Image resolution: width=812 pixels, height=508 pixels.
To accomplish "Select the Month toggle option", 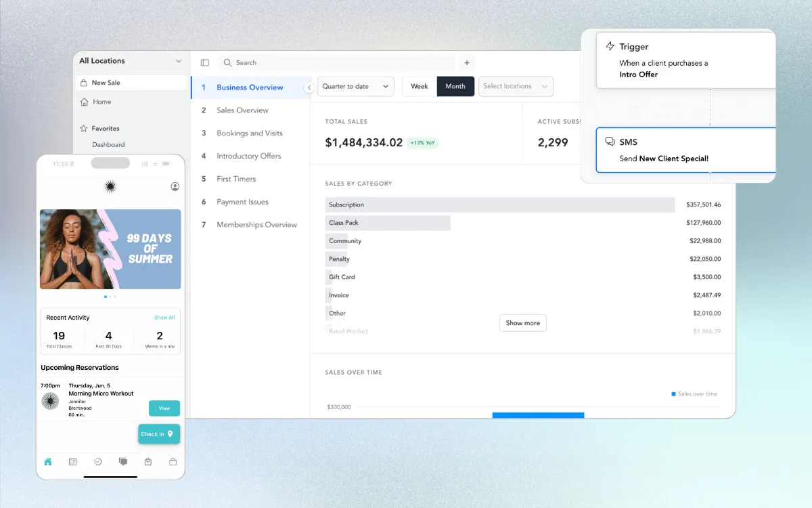I will (455, 86).
